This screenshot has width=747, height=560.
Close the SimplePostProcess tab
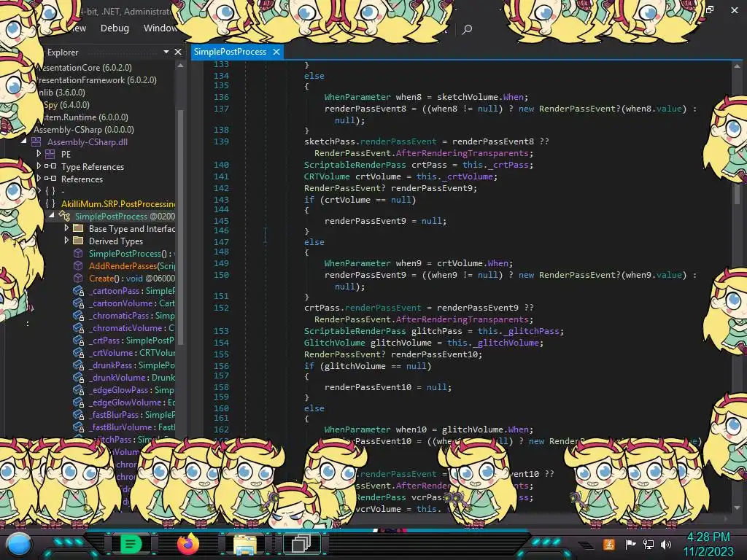(x=276, y=52)
